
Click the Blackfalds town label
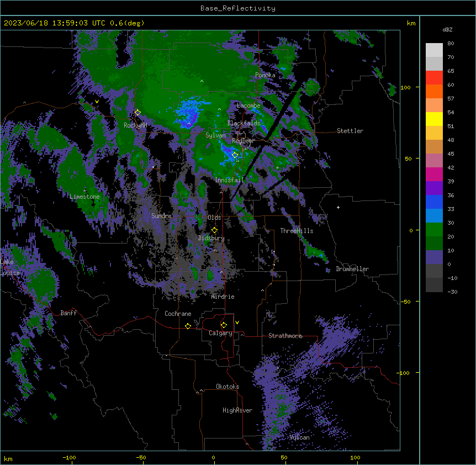244,123
